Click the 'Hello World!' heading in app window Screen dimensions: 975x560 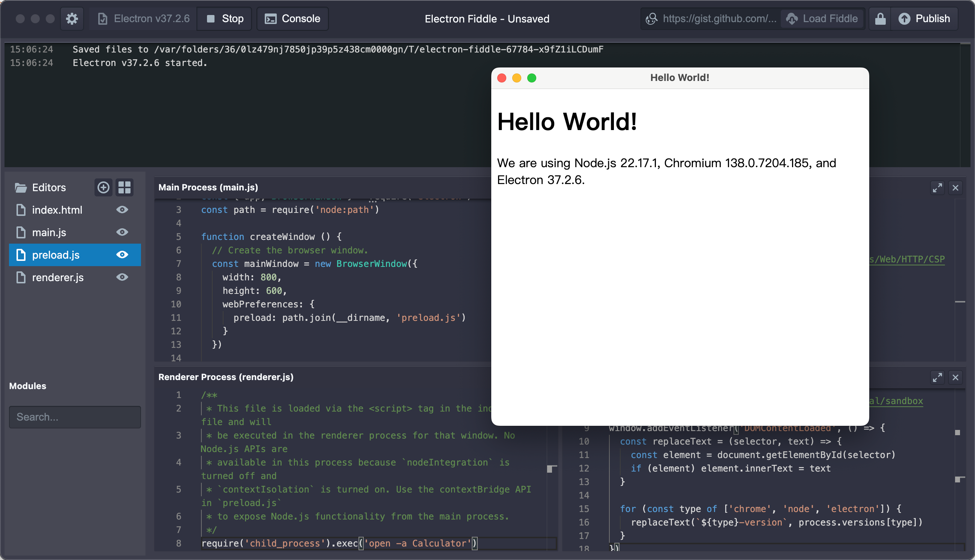click(x=567, y=122)
